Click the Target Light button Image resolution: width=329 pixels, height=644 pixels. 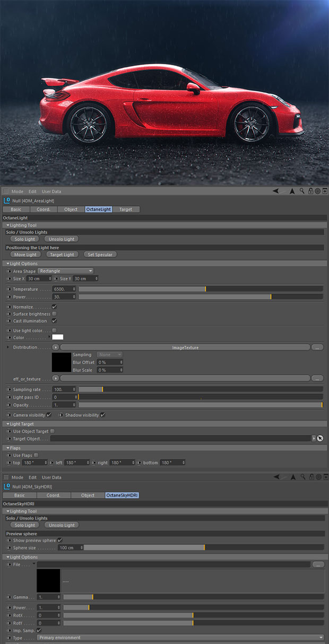(62, 254)
